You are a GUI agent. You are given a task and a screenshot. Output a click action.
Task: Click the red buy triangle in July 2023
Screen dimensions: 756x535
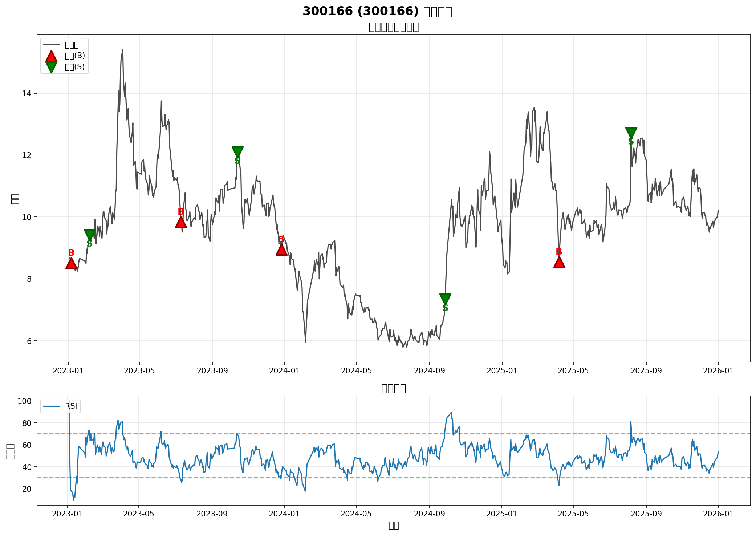coord(181,222)
